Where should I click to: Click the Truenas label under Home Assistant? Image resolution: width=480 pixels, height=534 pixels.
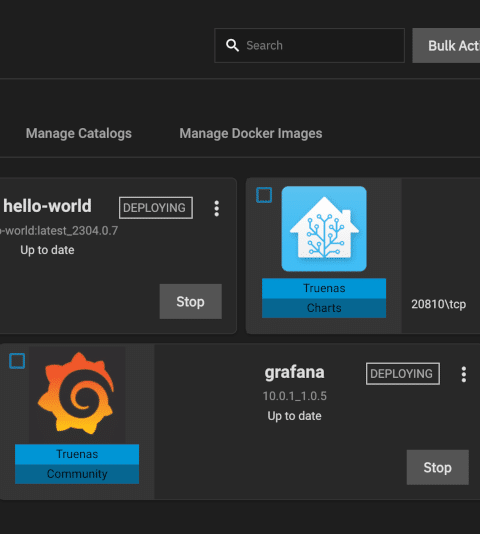324,288
